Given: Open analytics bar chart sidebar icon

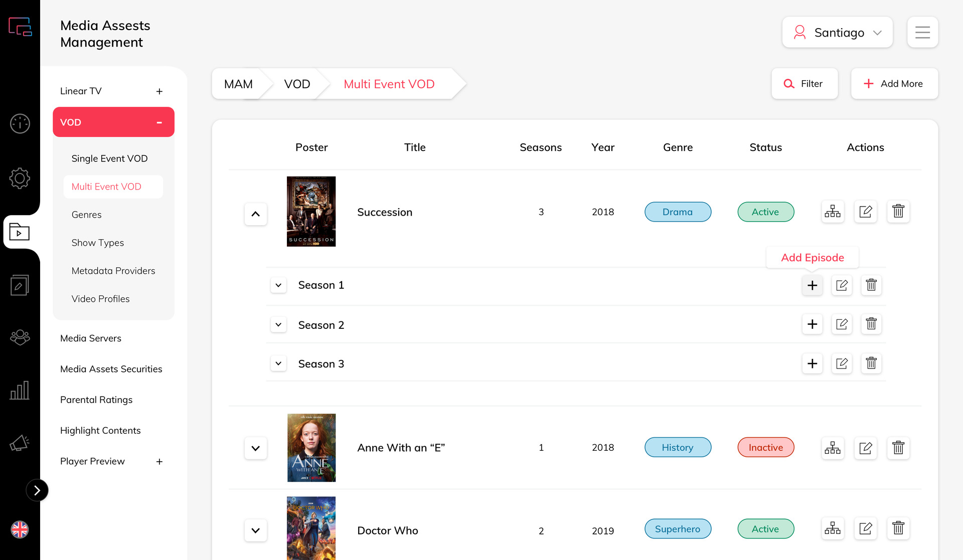Looking at the screenshot, I should point(20,390).
